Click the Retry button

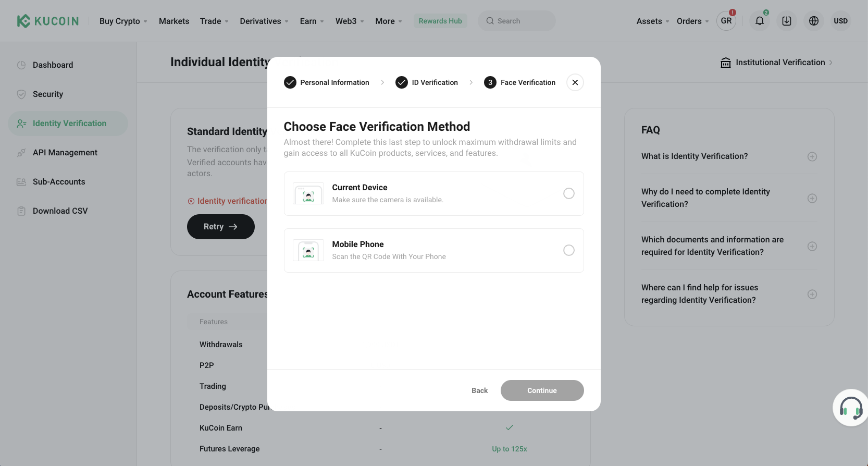[220, 227]
